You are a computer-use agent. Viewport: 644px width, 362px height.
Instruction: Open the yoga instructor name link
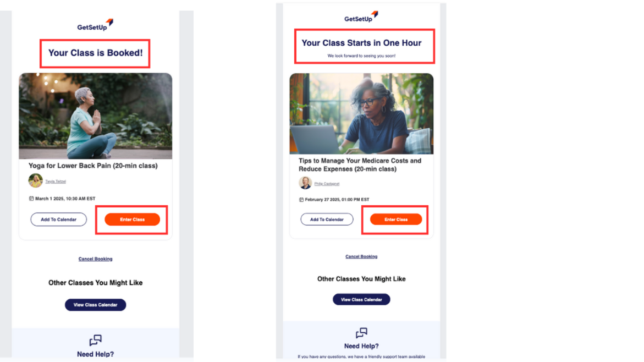click(56, 181)
